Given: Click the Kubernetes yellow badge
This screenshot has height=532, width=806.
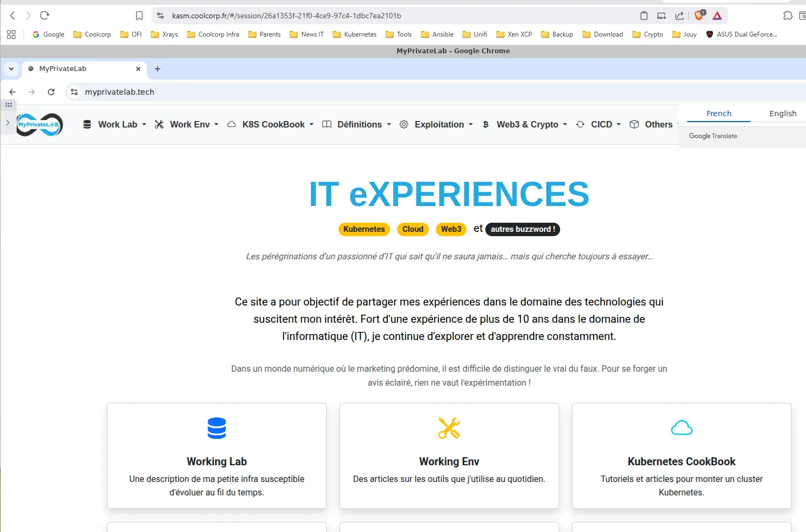Looking at the screenshot, I should [364, 229].
